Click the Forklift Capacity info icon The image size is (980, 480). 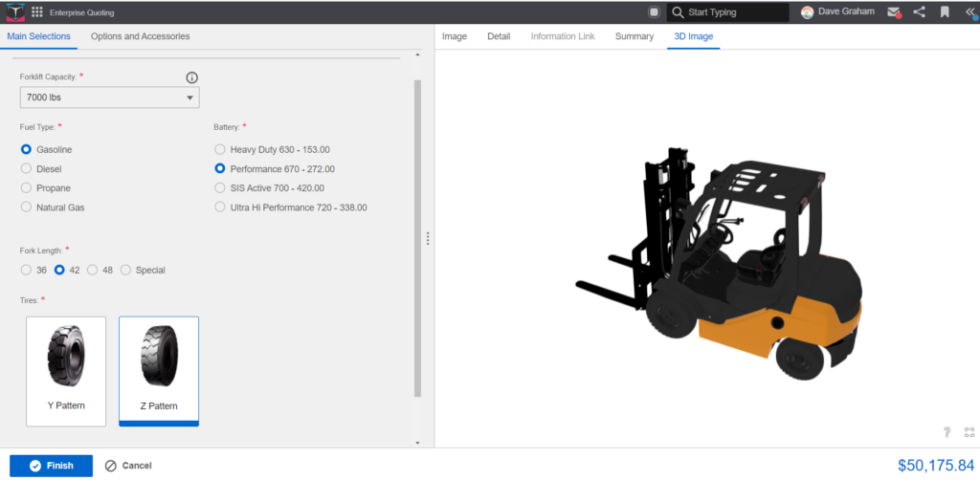pos(191,77)
